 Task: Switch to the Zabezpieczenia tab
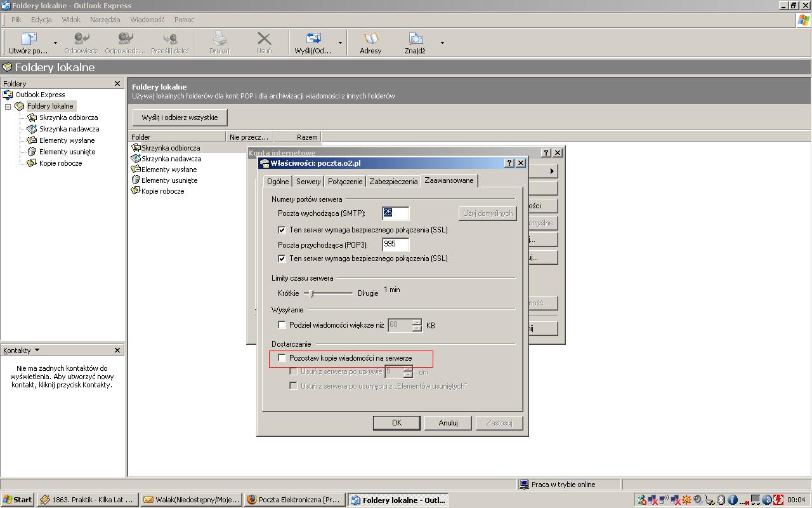pyautogui.click(x=393, y=182)
